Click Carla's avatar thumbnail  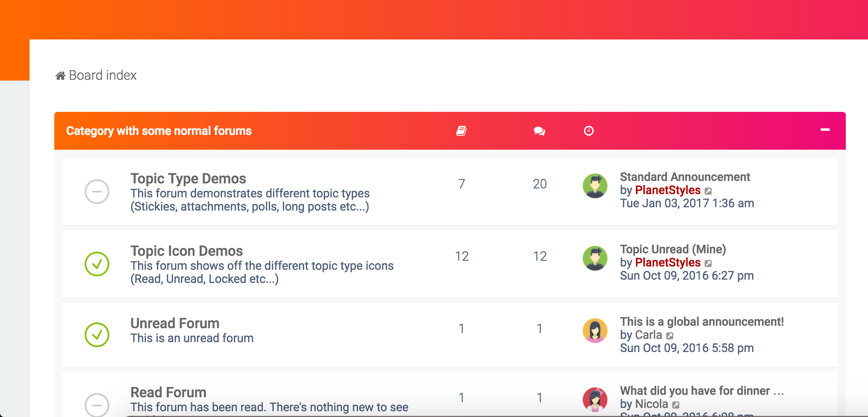[x=595, y=331]
